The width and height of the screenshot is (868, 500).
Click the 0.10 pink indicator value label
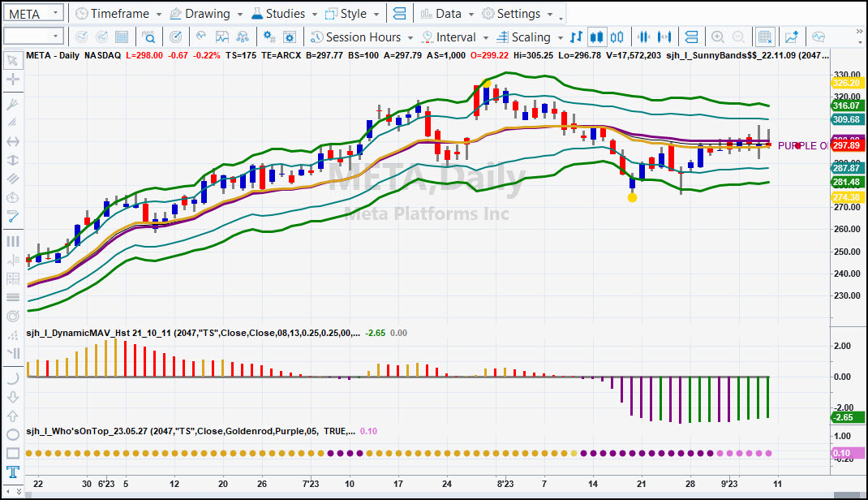coord(846,454)
